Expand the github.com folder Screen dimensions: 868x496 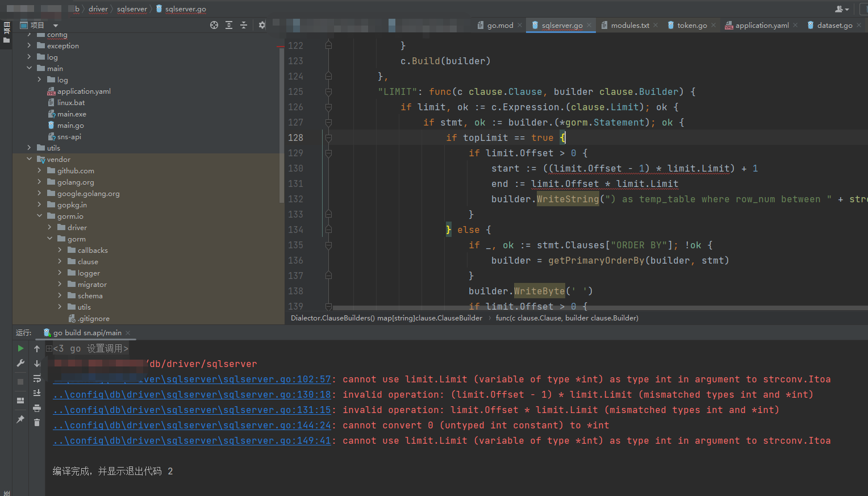(x=39, y=170)
